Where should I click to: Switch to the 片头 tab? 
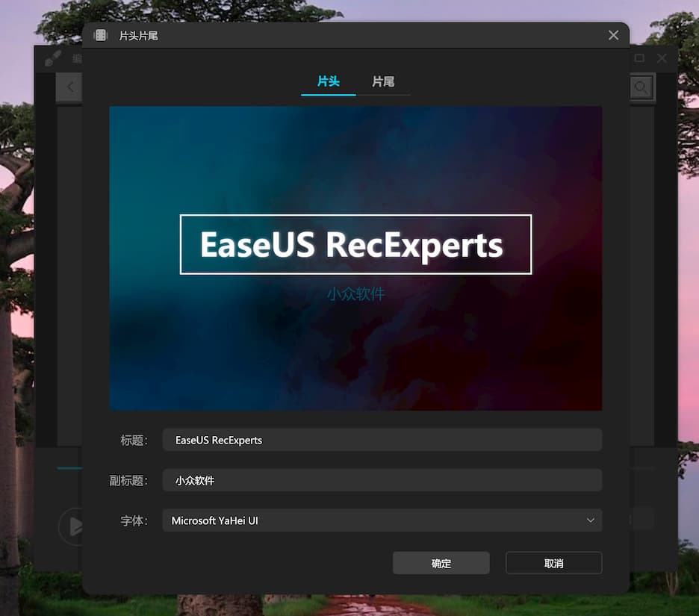329,81
